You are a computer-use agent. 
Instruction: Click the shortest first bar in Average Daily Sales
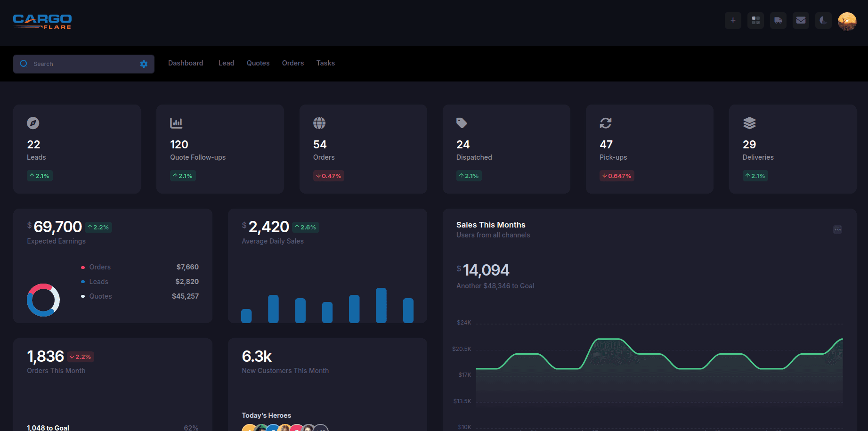[246, 316]
